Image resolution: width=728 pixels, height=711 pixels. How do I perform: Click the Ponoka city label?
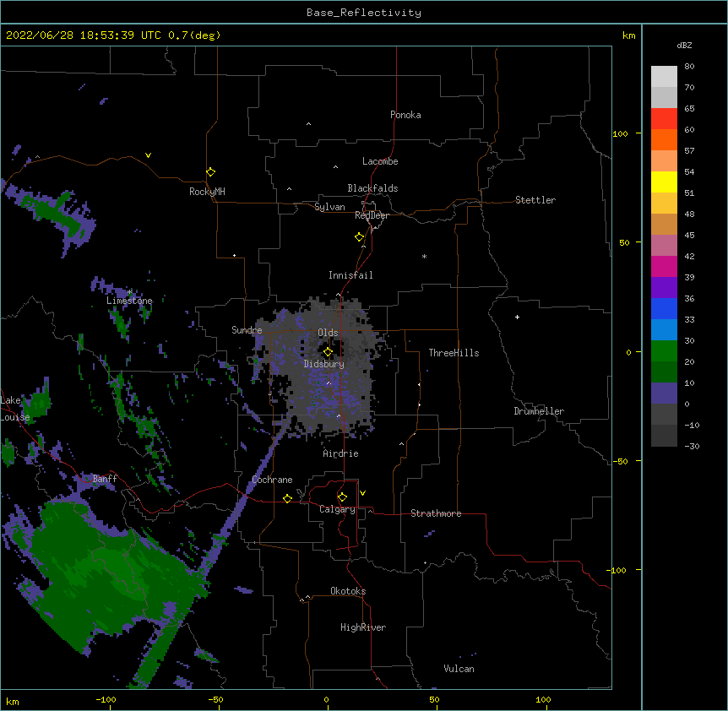[405, 115]
